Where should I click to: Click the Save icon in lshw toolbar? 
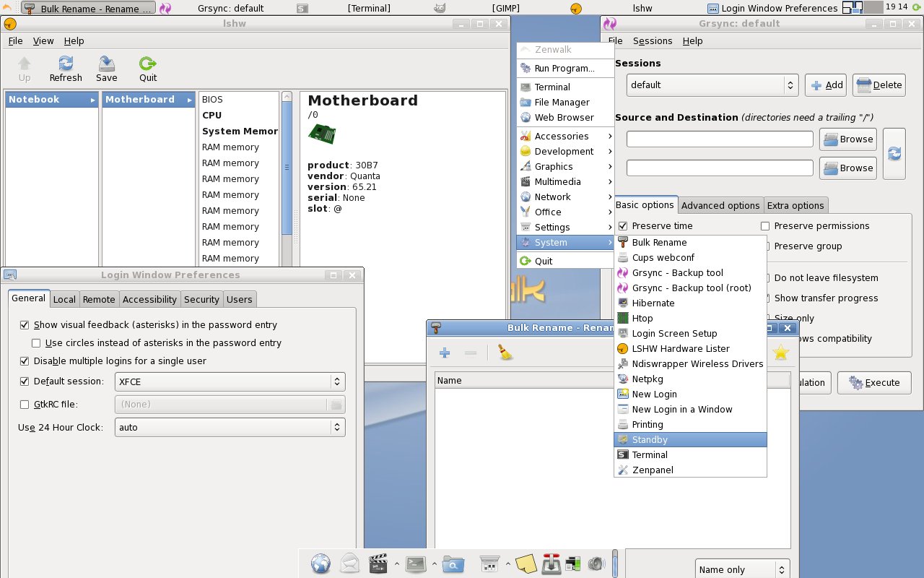point(106,64)
